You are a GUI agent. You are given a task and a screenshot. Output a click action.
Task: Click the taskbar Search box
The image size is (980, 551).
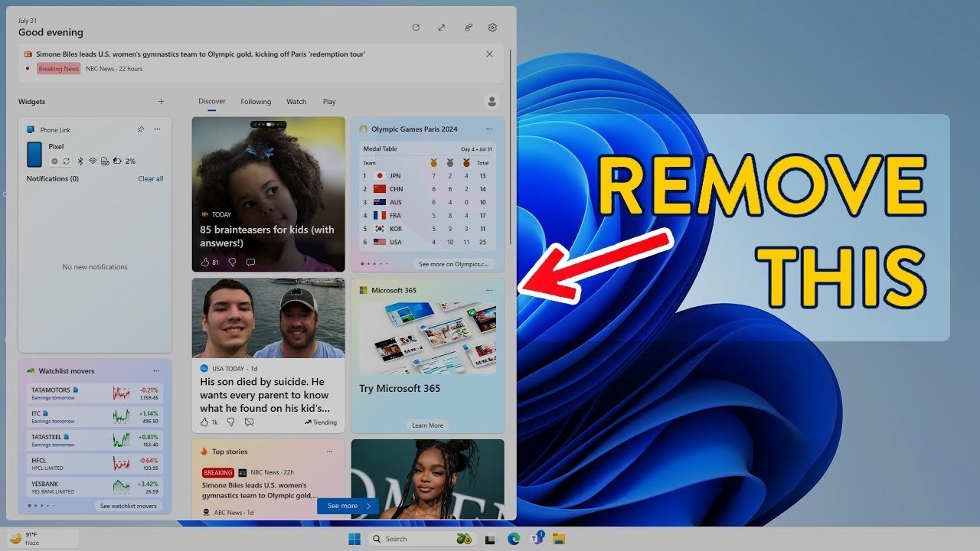coord(421,539)
